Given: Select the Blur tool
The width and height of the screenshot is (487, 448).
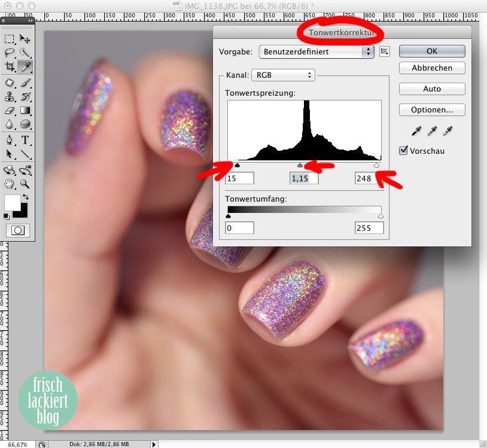Looking at the screenshot, I should pos(10,124).
